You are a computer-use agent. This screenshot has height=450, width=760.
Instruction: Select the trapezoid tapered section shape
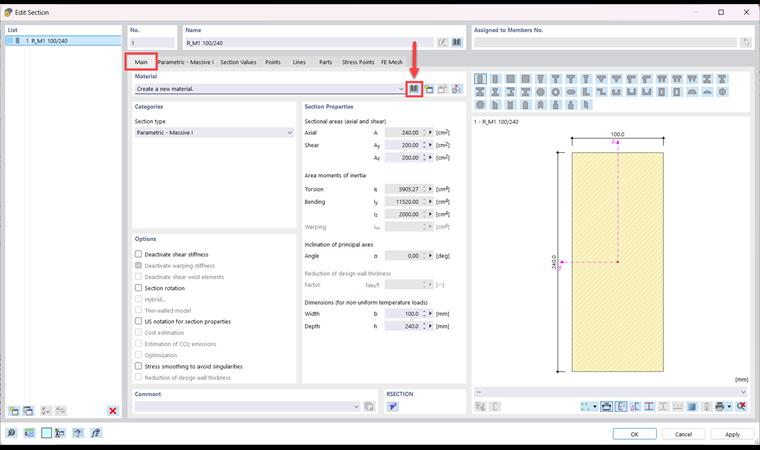tap(540, 79)
